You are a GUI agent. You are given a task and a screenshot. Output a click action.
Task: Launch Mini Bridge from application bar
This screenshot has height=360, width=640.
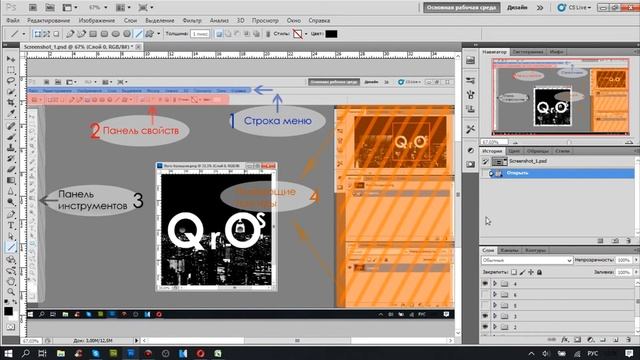pyautogui.click(x=50, y=7)
